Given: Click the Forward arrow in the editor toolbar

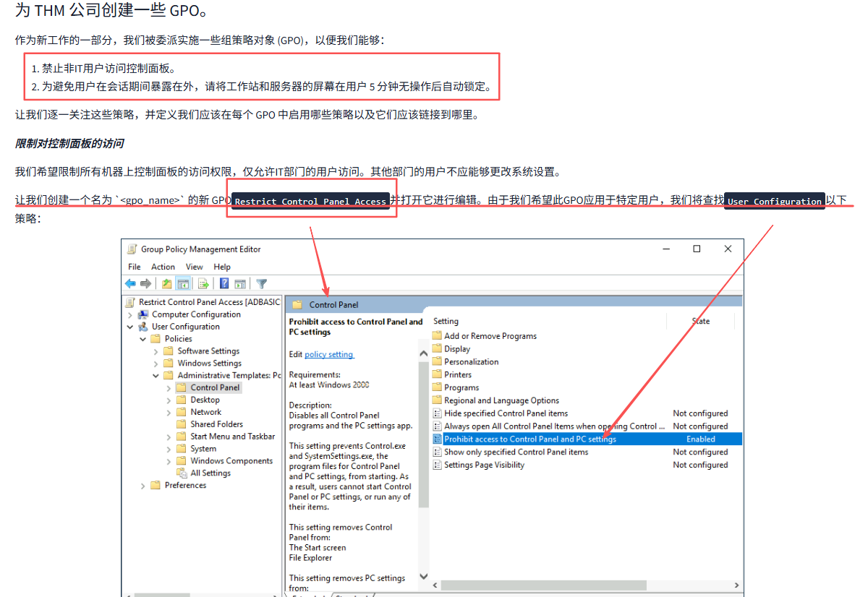Looking at the screenshot, I should pos(145,284).
